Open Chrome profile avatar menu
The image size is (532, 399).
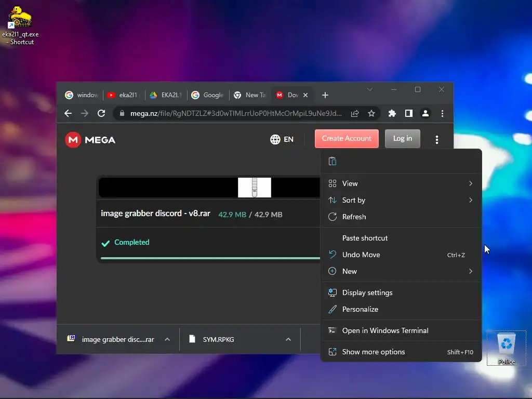coord(425,113)
